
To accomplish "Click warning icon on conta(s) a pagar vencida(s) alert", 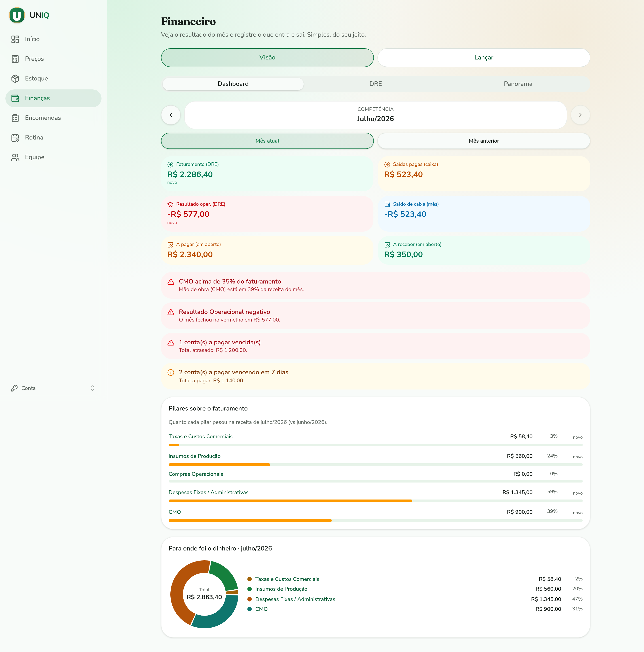I will [x=171, y=343].
